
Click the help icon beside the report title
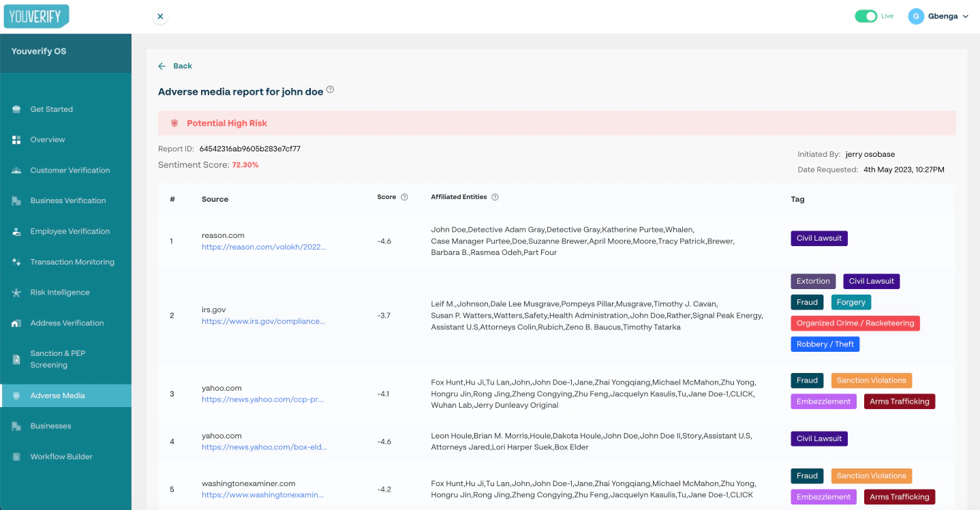330,89
